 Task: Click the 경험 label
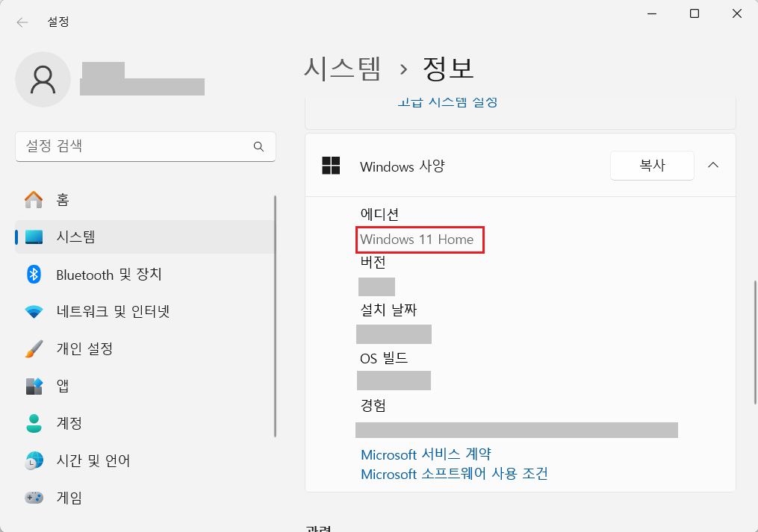tap(373, 405)
